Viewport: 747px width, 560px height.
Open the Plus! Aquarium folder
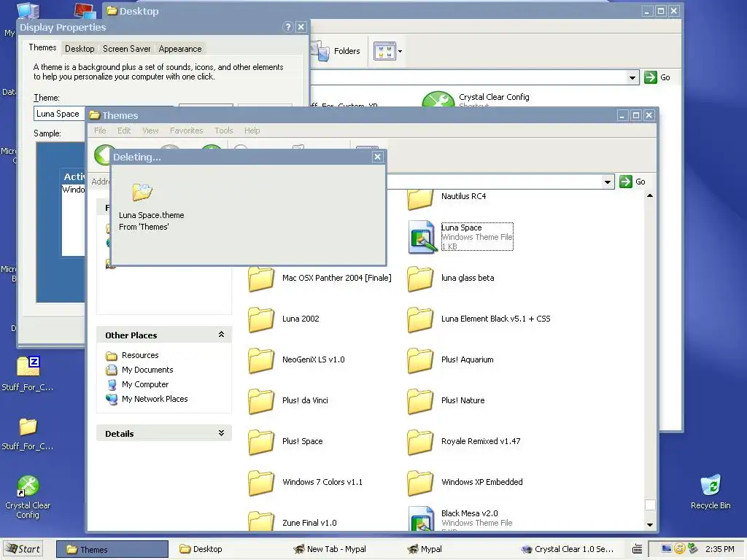(451, 360)
